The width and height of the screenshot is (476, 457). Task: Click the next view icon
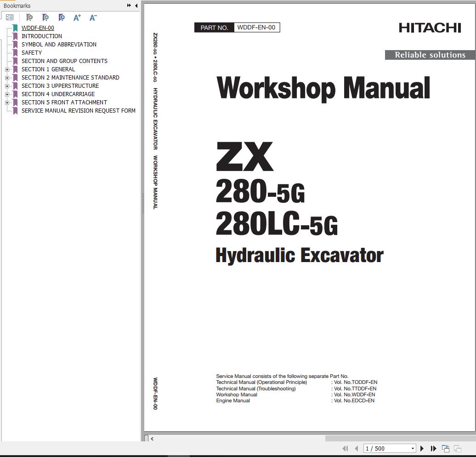[x=458, y=448]
